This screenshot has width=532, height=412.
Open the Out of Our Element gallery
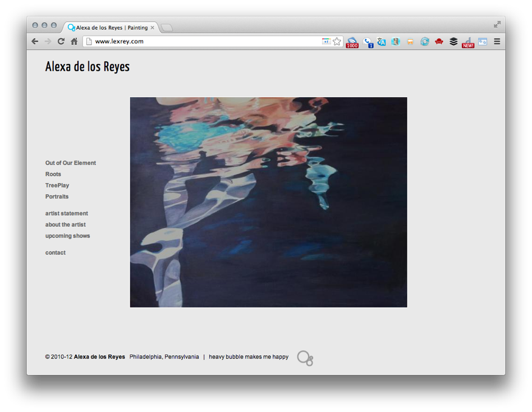click(71, 163)
